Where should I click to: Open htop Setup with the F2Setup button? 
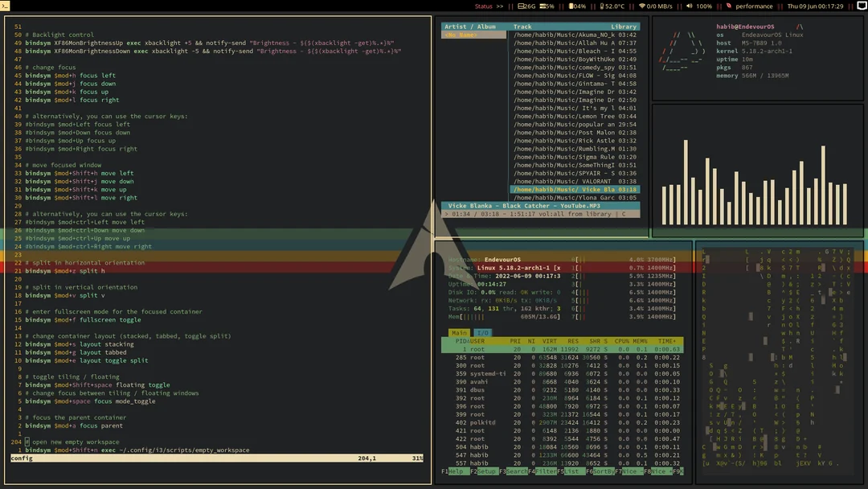click(x=483, y=471)
